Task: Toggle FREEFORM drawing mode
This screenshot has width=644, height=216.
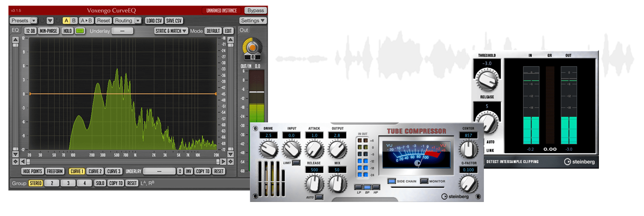Action: click(x=55, y=171)
